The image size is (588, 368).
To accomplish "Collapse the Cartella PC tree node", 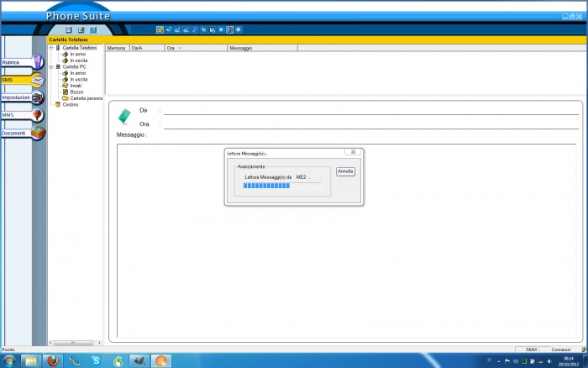I will (x=51, y=66).
